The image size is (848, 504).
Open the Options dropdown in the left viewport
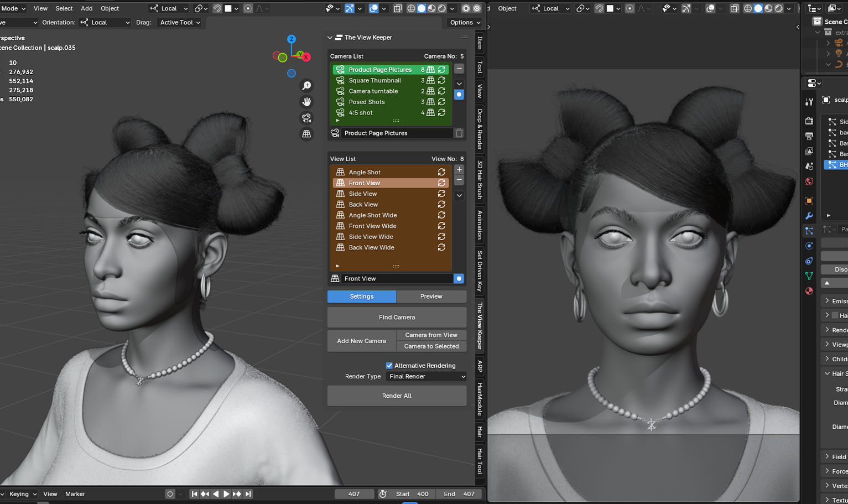coord(465,23)
